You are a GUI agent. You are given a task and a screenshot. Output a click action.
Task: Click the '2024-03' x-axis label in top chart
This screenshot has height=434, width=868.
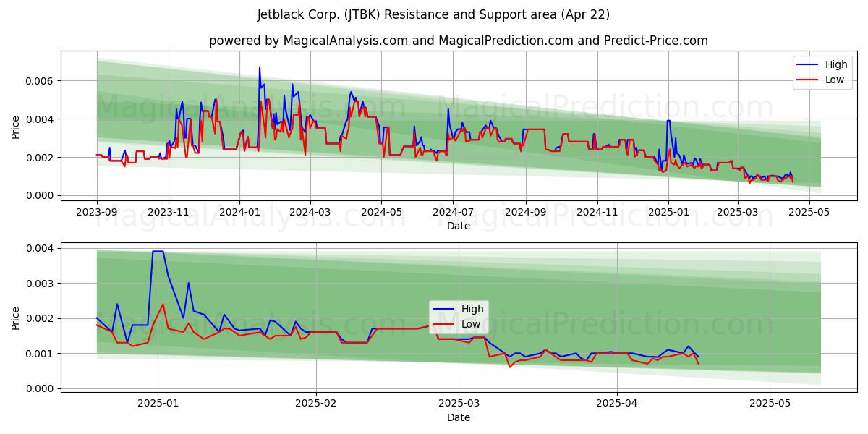click(x=310, y=212)
